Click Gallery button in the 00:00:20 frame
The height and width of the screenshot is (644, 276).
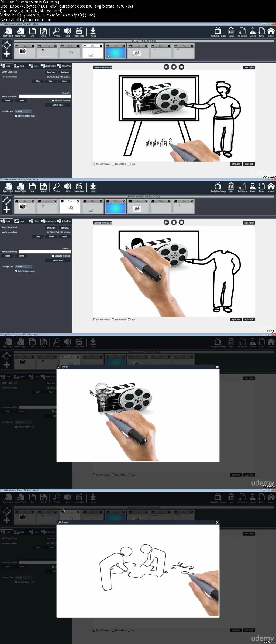[x=38, y=81]
